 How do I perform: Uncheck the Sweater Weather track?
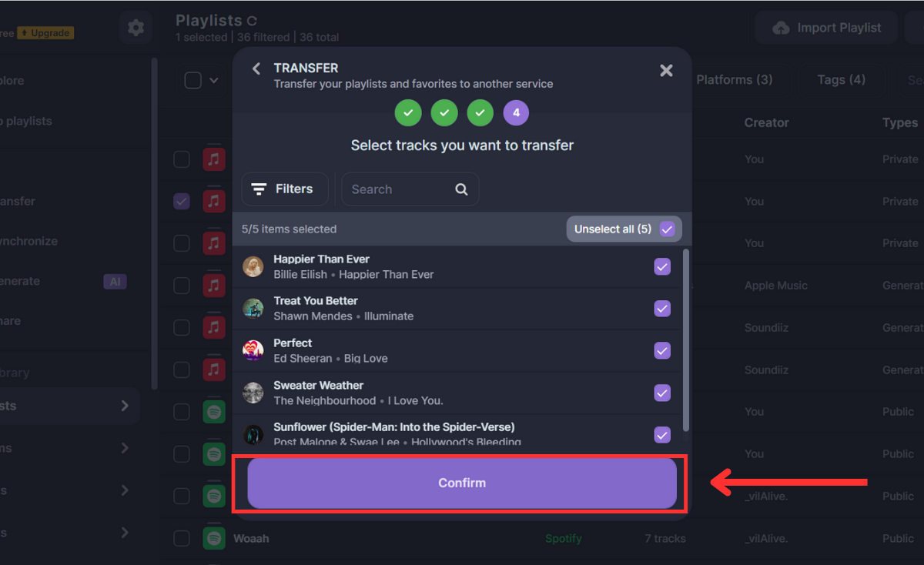tap(662, 393)
